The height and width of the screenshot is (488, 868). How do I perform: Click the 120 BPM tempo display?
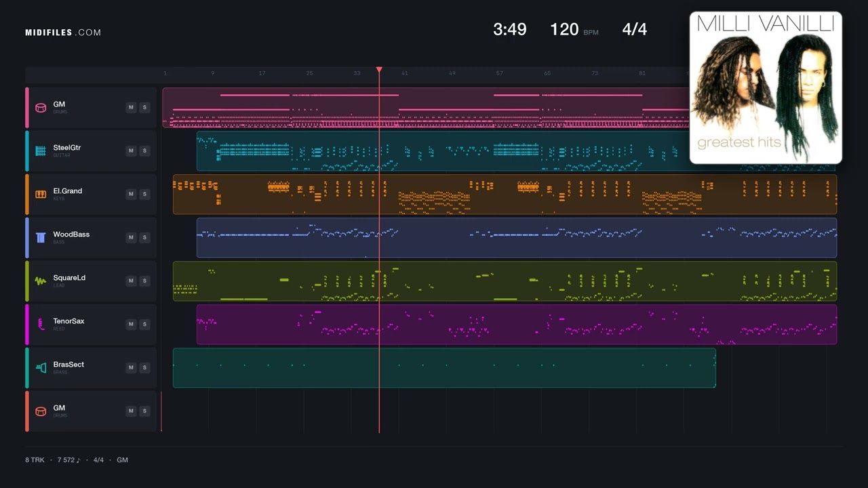click(x=574, y=29)
